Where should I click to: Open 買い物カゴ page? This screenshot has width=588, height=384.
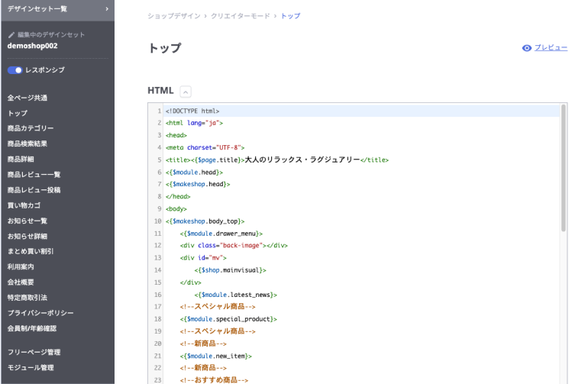[24, 205]
